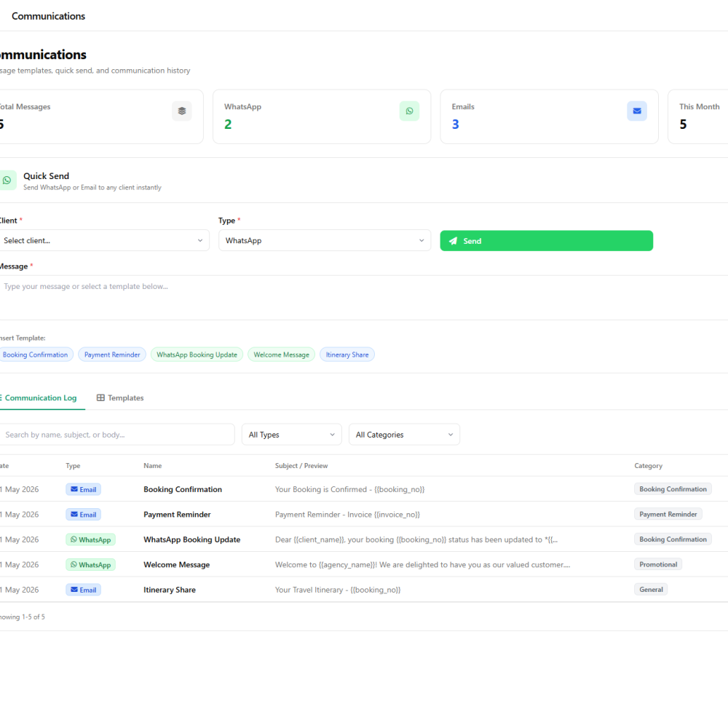Click the Payment Reminder category tag
Screen dimensions: 728x728
(668, 515)
